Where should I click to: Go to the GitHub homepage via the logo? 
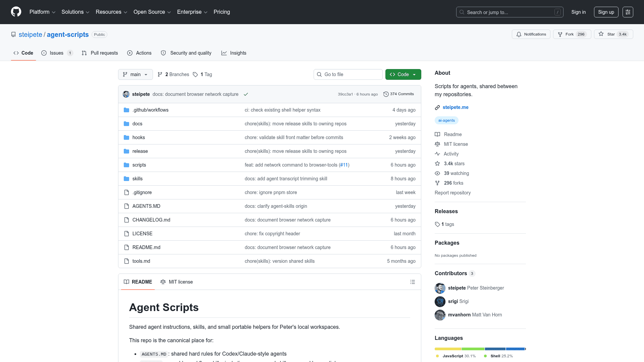point(16,12)
